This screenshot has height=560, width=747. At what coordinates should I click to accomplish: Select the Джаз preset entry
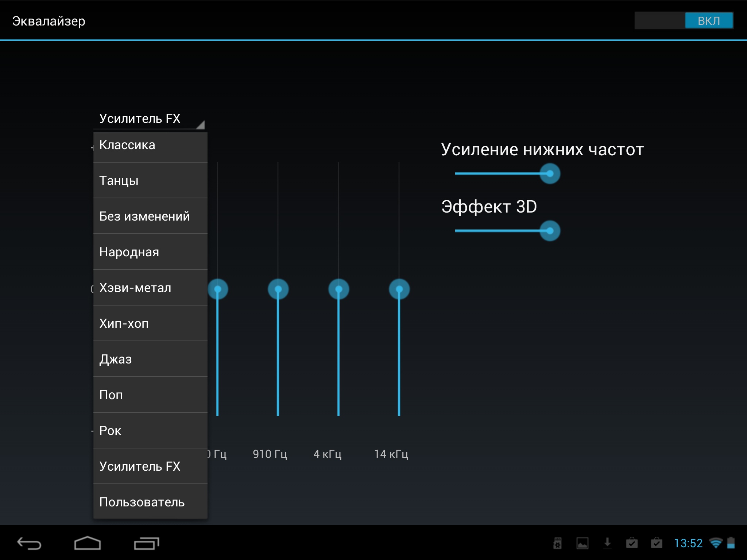150,359
